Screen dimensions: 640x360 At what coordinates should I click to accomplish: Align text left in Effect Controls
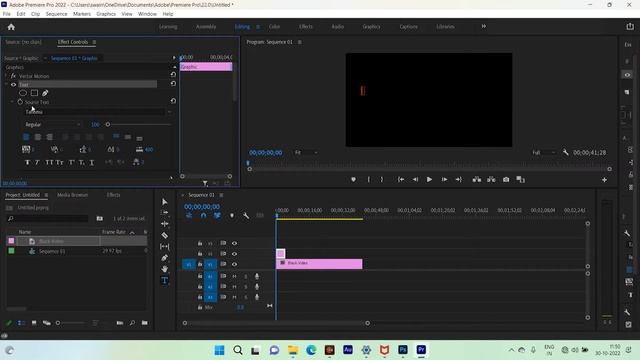pos(26,137)
